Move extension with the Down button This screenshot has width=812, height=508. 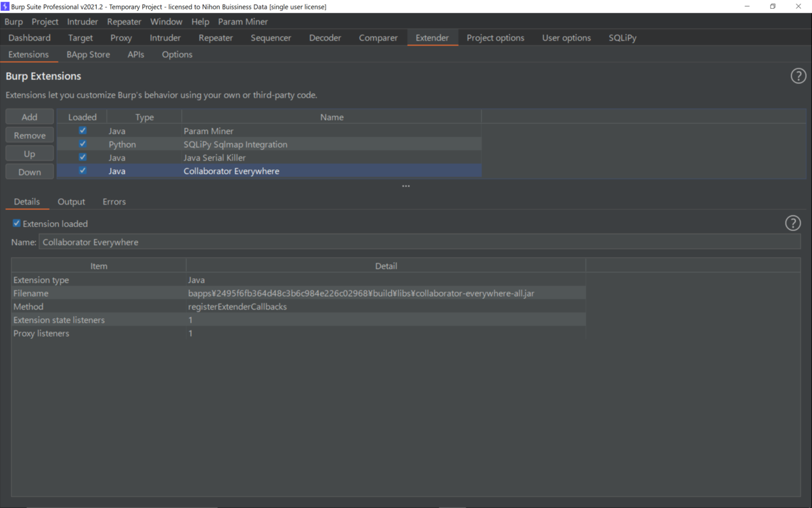(x=30, y=172)
